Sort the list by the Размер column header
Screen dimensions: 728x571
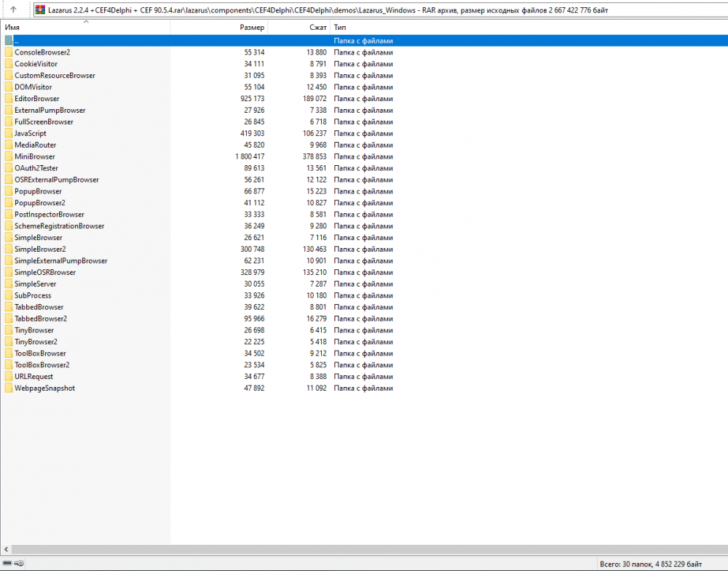click(x=219, y=28)
